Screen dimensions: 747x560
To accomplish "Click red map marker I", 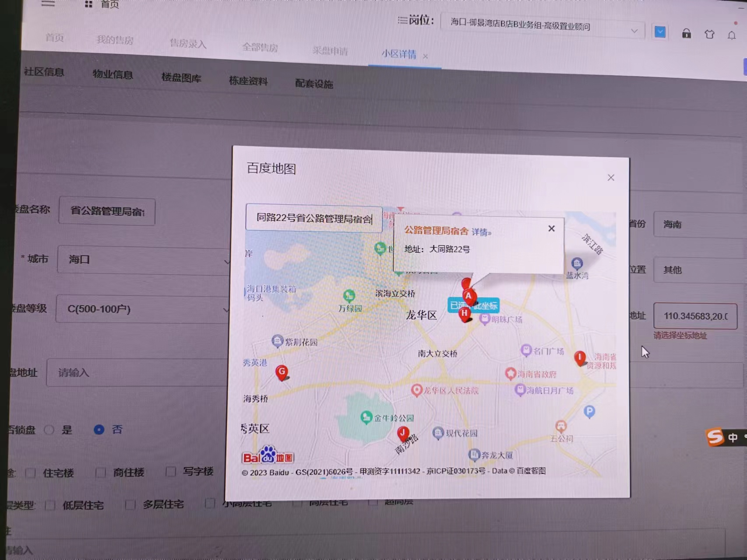I will pyautogui.click(x=580, y=358).
